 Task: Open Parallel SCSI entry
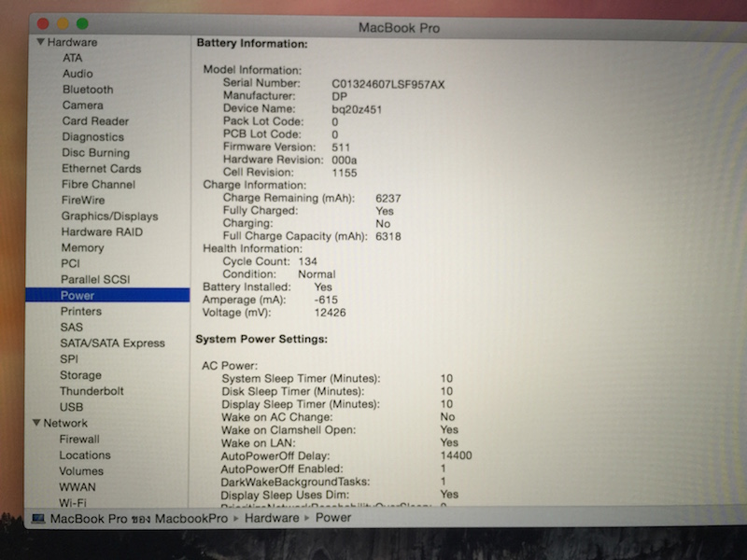[x=95, y=279]
